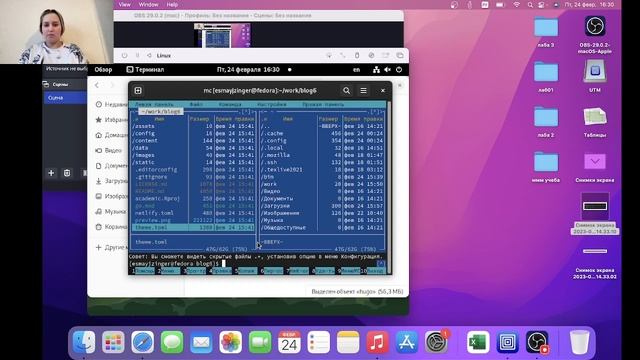Select /static directory in left panel
Screen dimensions: 640x360
pos(193,162)
